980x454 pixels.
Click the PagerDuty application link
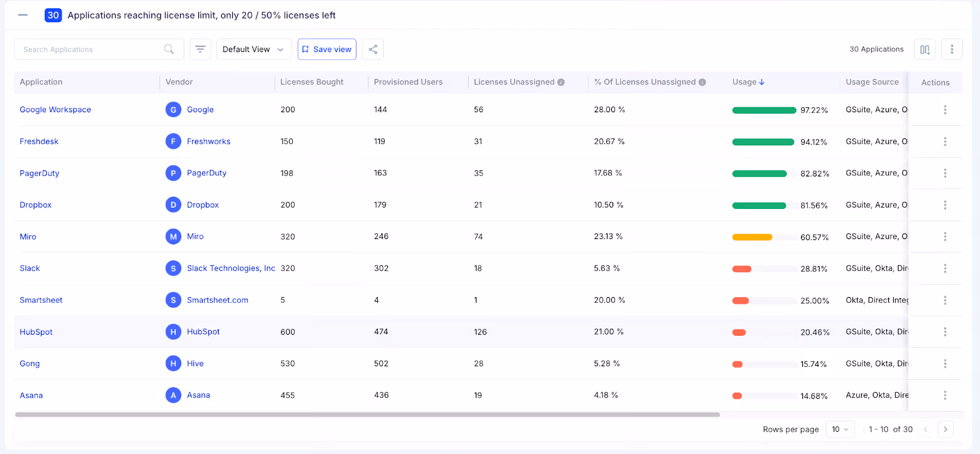pos(40,173)
